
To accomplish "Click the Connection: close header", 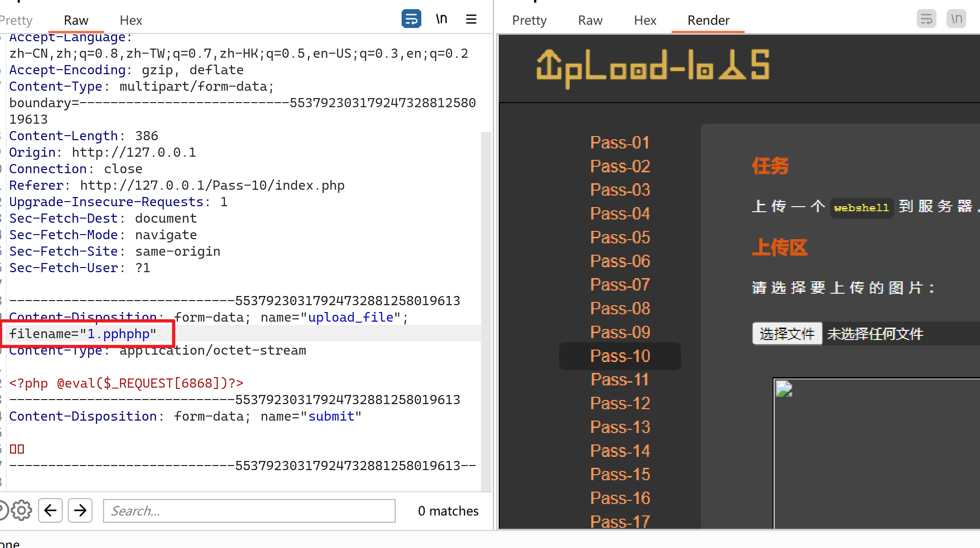I will pyautogui.click(x=76, y=169).
